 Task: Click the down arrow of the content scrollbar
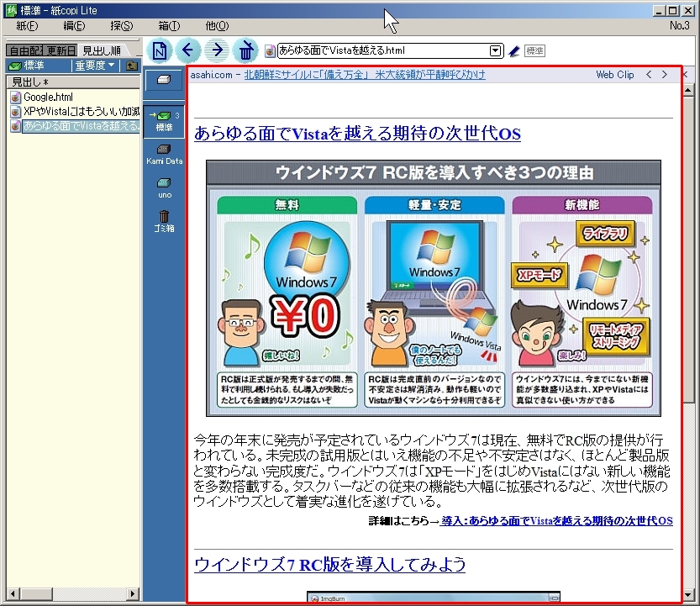pos(688,594)
